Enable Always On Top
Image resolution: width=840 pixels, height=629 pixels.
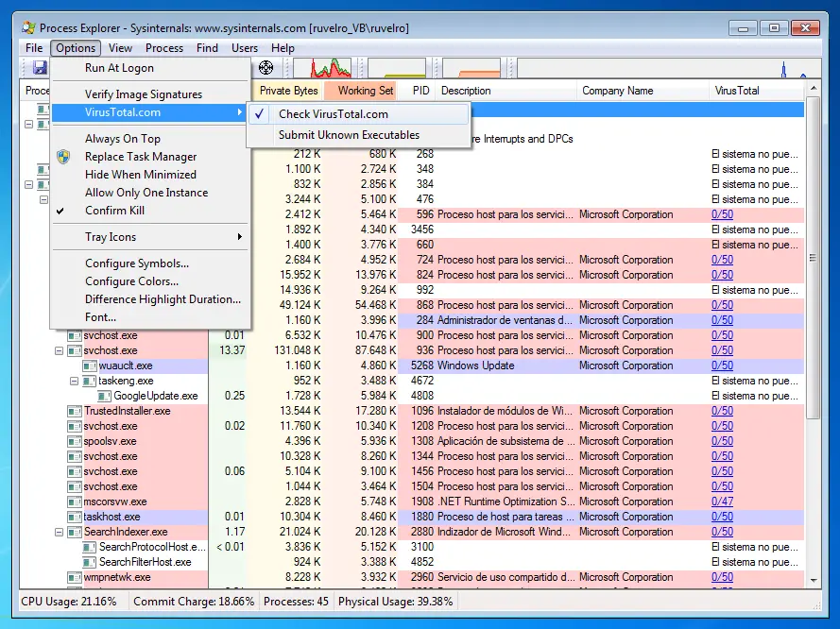click(x=150, y=139)
